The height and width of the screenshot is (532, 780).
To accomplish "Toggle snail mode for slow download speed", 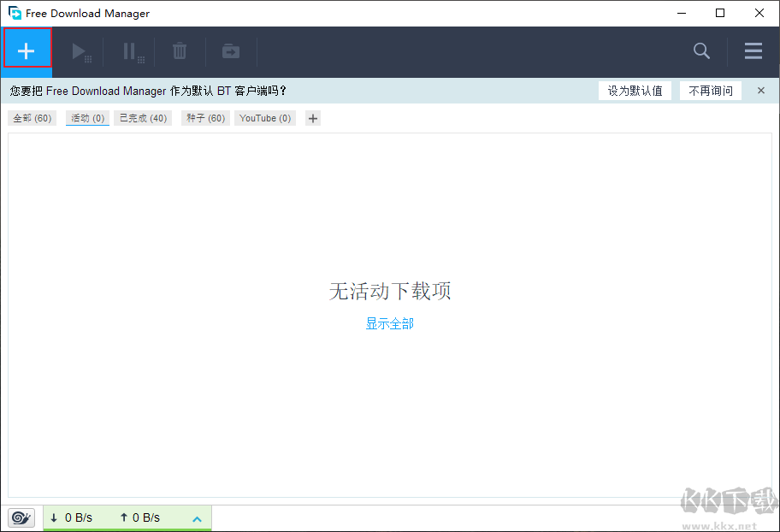I will click(x=21, y=517).
